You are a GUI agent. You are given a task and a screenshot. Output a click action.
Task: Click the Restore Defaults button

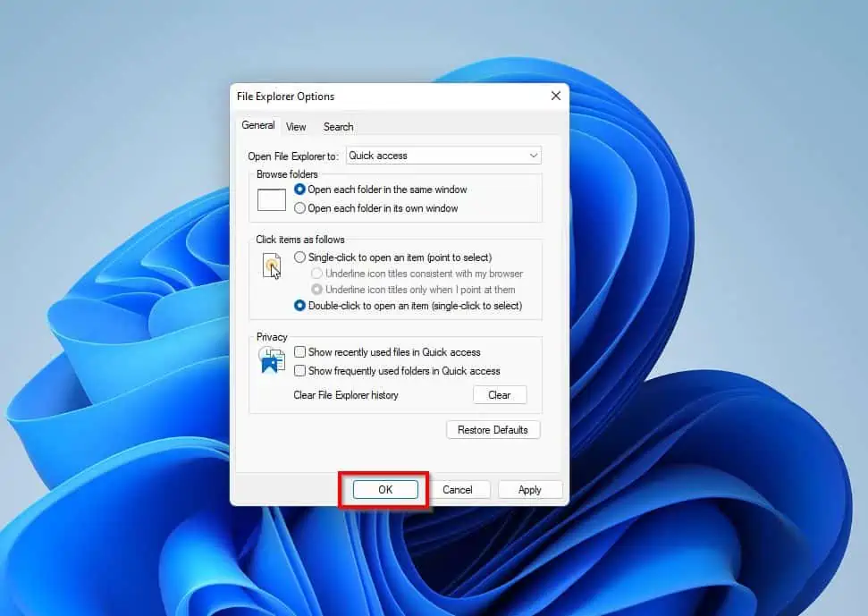(493, 430)
